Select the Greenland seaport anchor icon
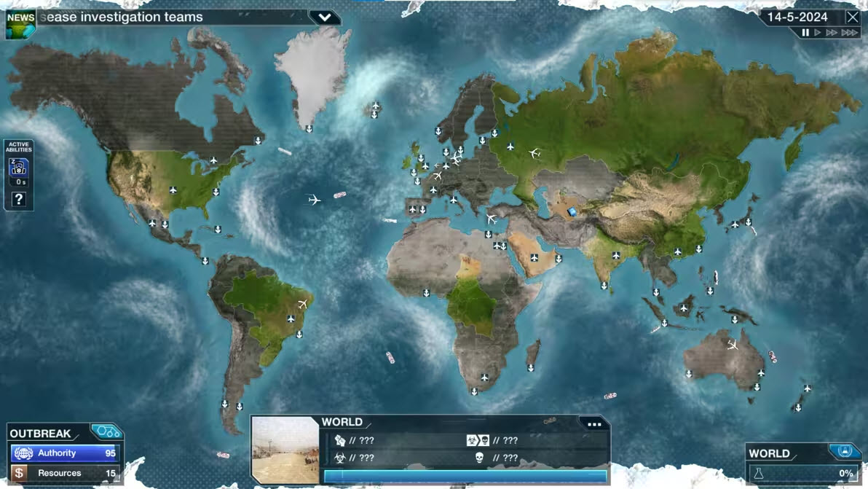Viewport: 868px width, 489px height. [309, 129]
